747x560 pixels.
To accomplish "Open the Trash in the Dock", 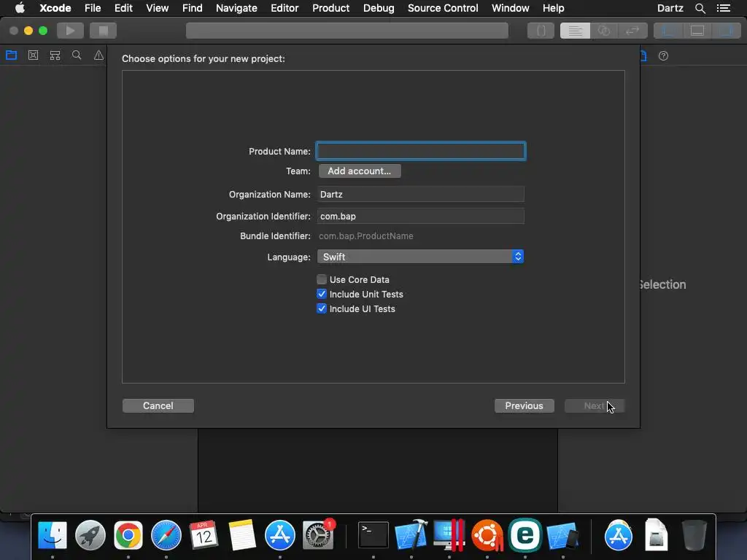I will [x=694, y=535].
